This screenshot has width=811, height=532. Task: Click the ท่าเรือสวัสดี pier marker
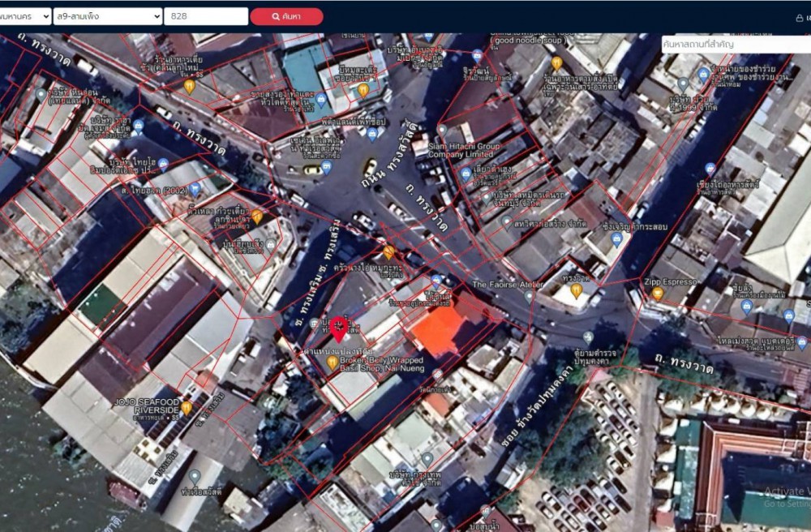point(195,476)
